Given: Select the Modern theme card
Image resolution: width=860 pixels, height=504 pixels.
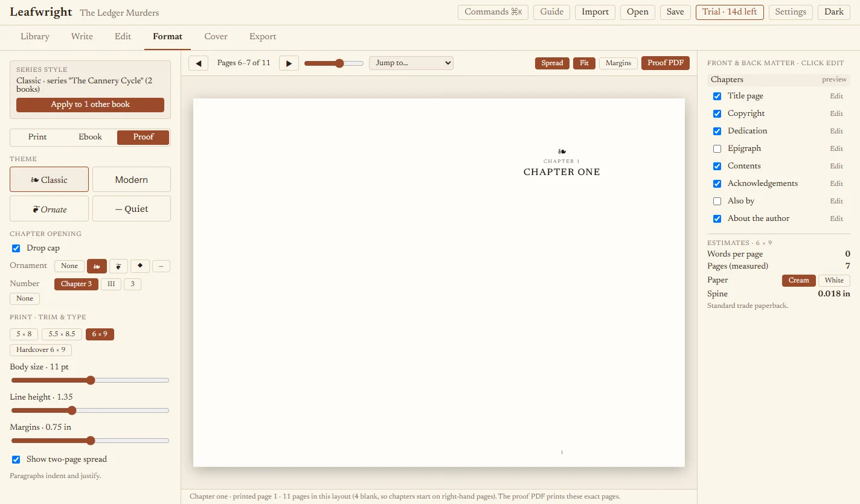Looking at the screenshot, I should [x=132, y=179].
